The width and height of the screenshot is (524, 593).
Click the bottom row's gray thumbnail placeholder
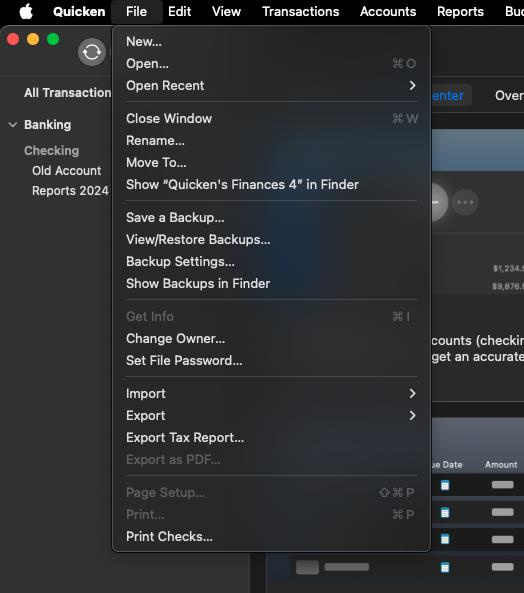pos(307,567)
